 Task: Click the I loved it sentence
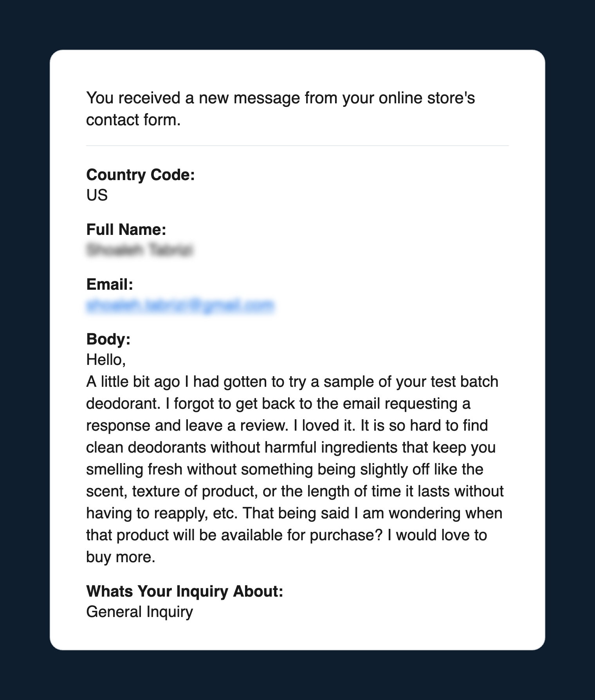[323, 426]
